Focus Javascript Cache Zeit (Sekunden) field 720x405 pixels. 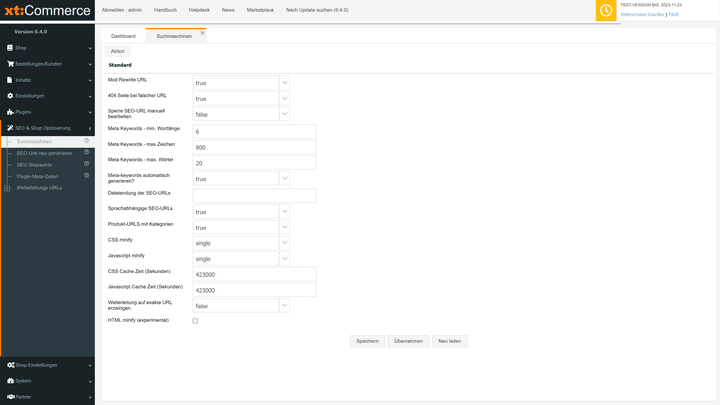click(254, 290)
